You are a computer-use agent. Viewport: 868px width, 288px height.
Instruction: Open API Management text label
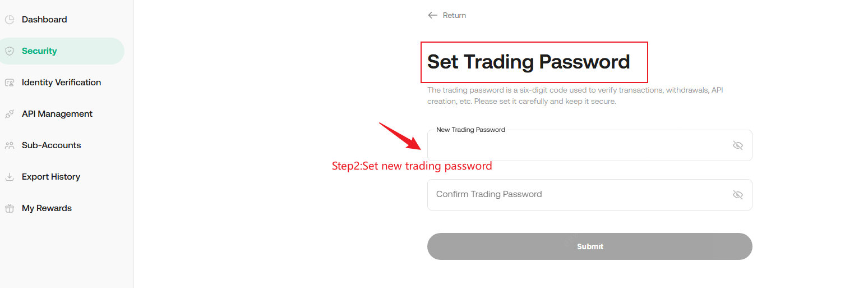(x=57, y=114)
